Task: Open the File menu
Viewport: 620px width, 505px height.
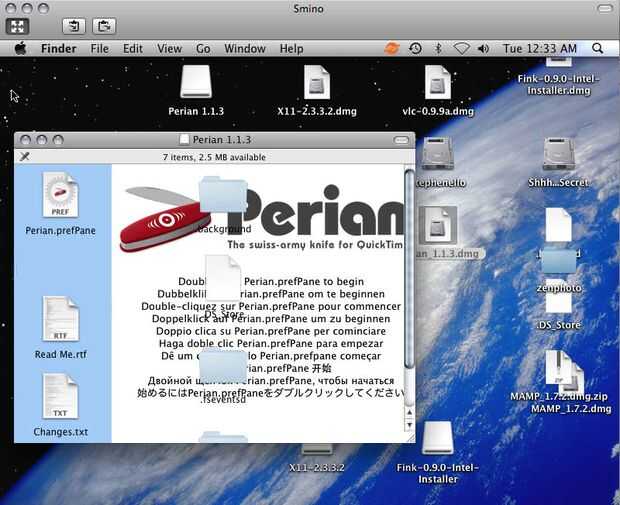Action: (100, 49)
